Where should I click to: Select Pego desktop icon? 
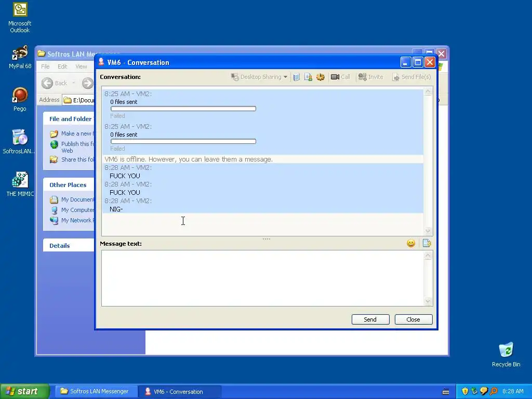click(x=20, y=99)
